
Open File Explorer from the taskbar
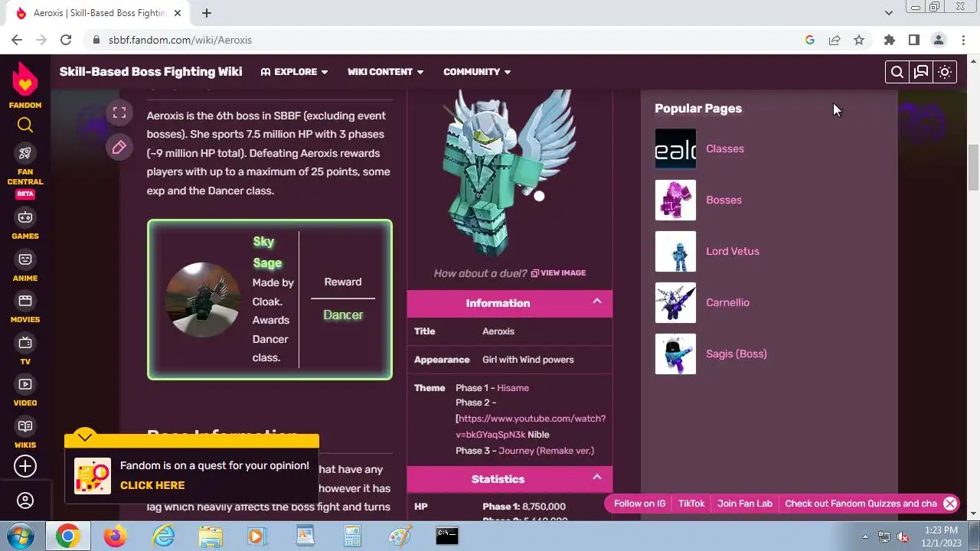[x=211, y=536]
